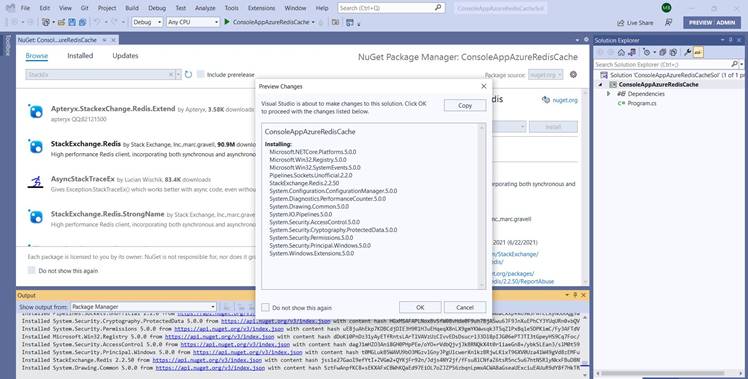Open NuGet settings gear icon
The height and width of the screenshot is (379, 748).
tap(573, 74)
